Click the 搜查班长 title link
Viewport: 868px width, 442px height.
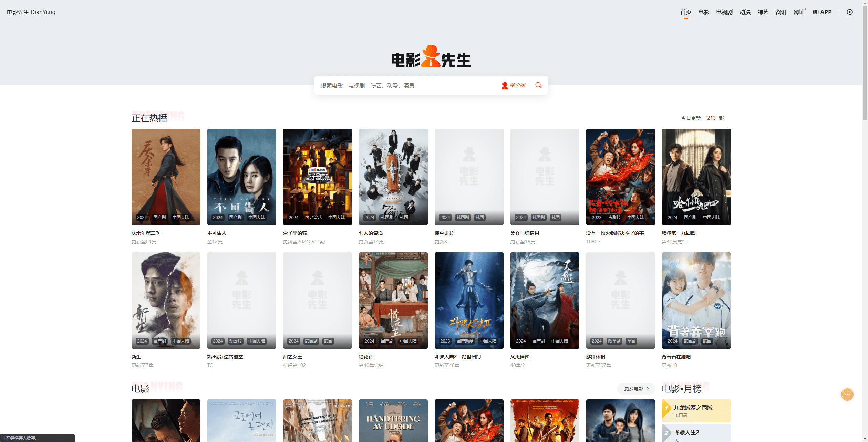[x=444, y=233]
